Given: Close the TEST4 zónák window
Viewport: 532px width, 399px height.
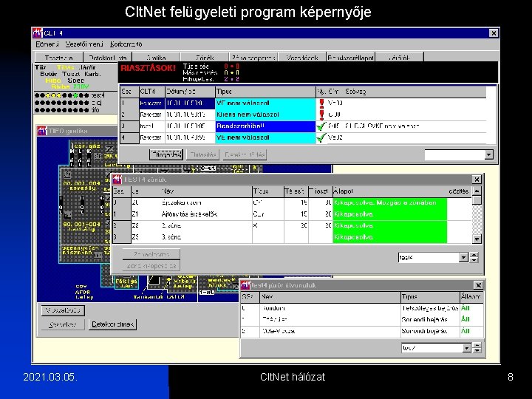Looking at the screenshot, I should 477,180.
